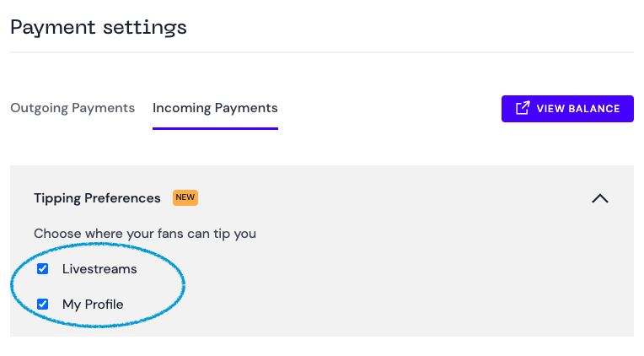Click the My Profile label text

93,305
